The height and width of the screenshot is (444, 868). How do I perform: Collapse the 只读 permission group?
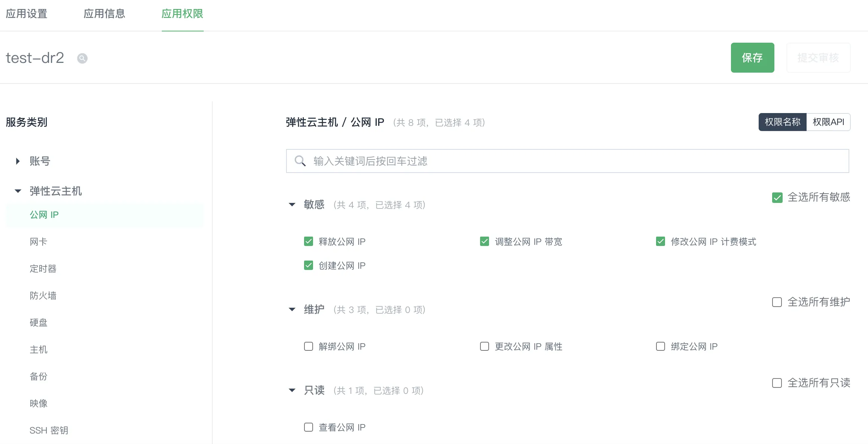(292, 390)
